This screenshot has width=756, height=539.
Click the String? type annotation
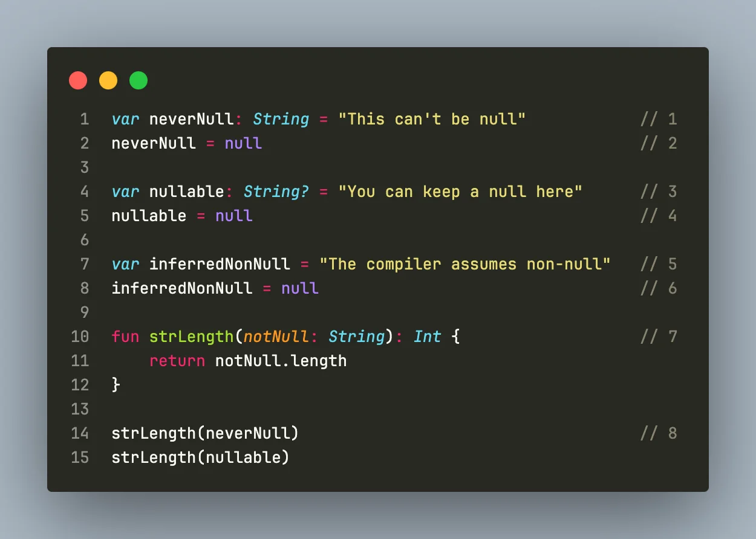276,192
